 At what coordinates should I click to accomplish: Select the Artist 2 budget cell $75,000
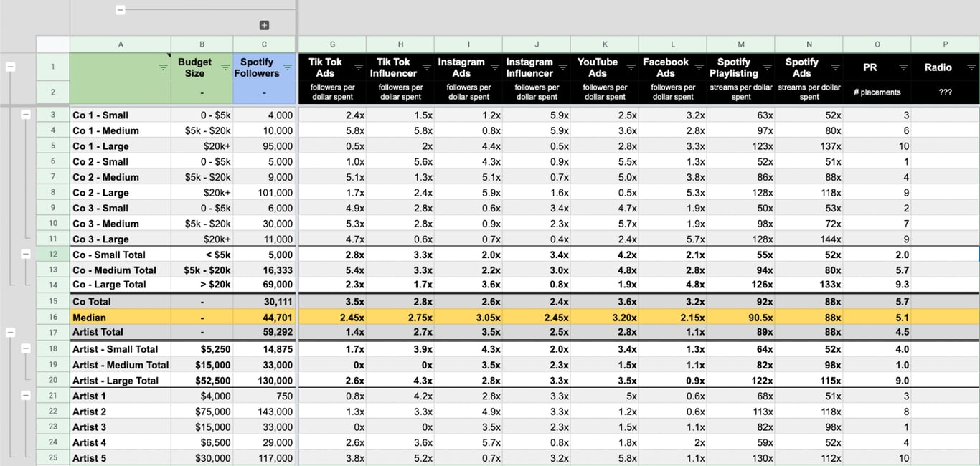tap(202, 412)
